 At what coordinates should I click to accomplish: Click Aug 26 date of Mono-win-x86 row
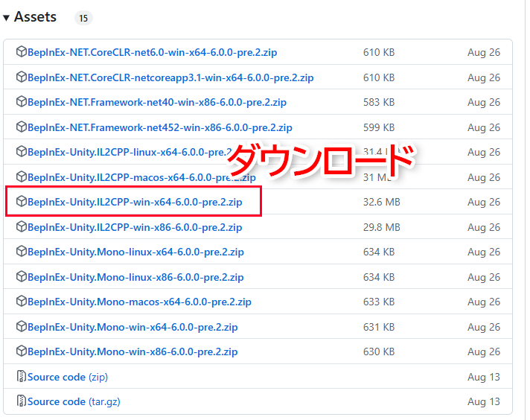pyautogui.click(x=484, y=352)
